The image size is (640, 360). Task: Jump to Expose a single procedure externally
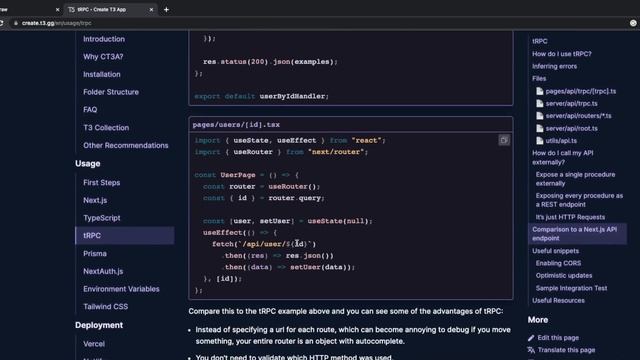click(x=575, y=179)
